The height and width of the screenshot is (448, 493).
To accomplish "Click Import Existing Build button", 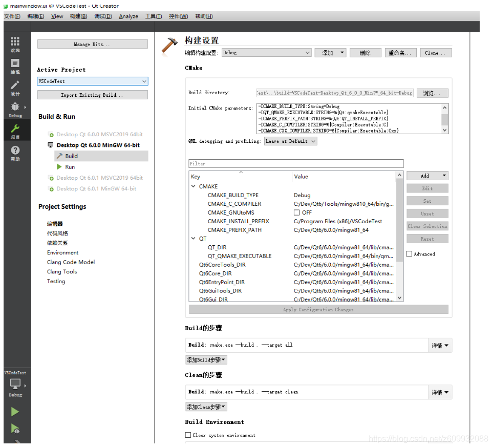I will pyautogui.click(x=93, y=95).
